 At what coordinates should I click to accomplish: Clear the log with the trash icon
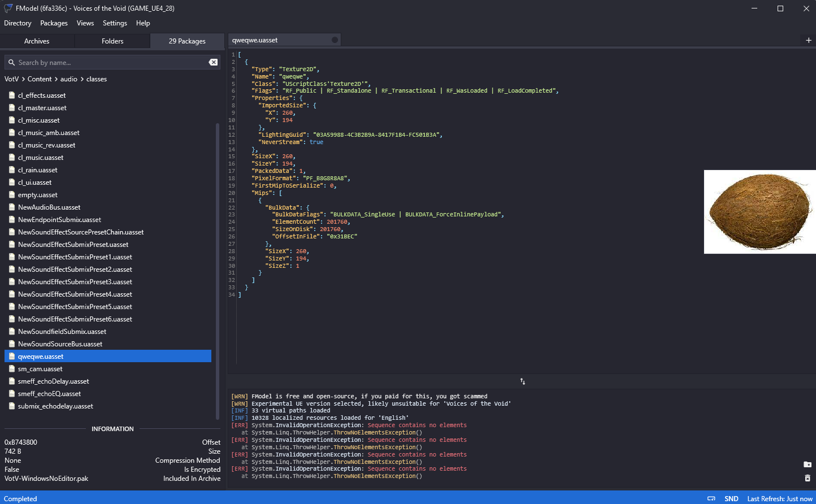(808, 478)
